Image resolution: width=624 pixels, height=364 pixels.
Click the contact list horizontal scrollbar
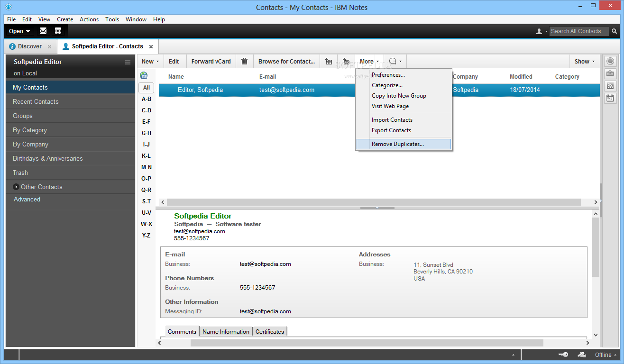tap(374, 202)
